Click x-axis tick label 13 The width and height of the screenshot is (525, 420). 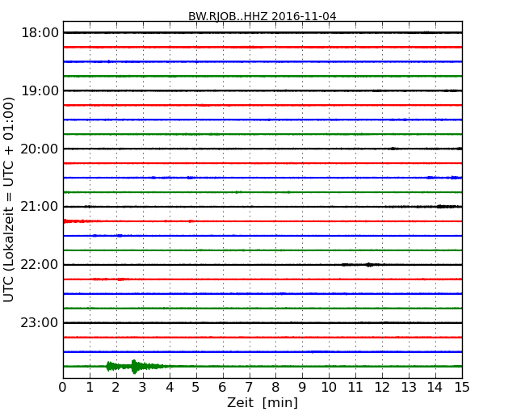pos(409,387)
